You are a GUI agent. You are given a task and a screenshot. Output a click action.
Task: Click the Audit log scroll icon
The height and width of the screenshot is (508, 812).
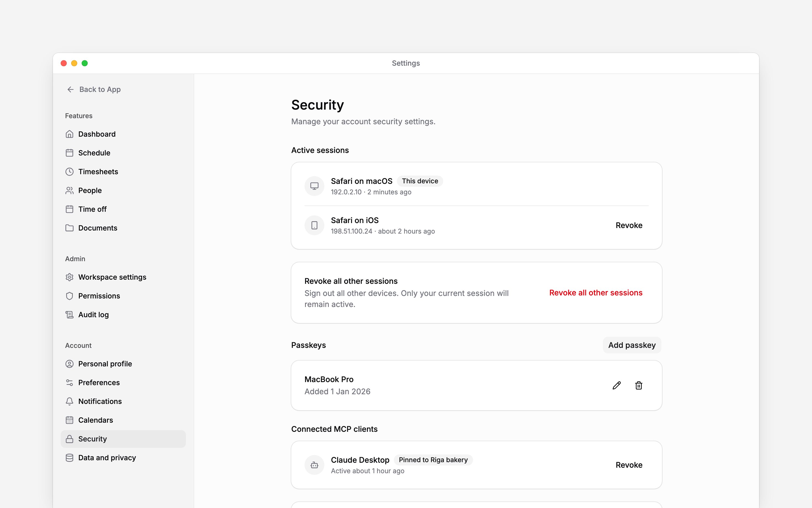[x=70, y=315]
